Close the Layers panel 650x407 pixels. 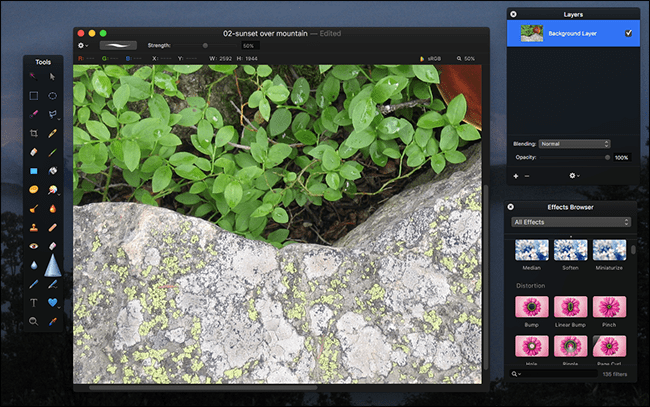click(x=513, y=14)
